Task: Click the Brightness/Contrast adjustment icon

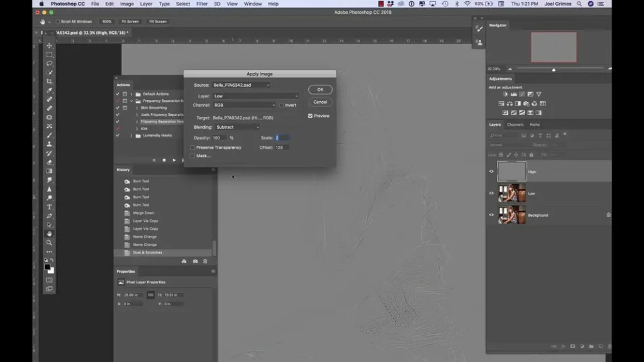Action: coord(505,94)
